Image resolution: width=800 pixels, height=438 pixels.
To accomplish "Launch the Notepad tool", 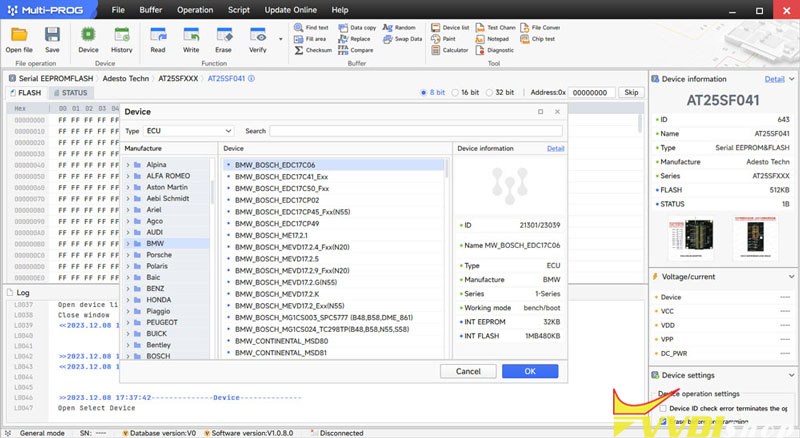I will point(492,39).
